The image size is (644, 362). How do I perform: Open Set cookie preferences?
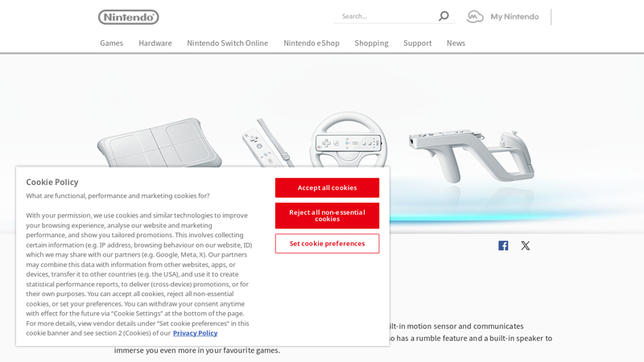[x=328, y=244]
